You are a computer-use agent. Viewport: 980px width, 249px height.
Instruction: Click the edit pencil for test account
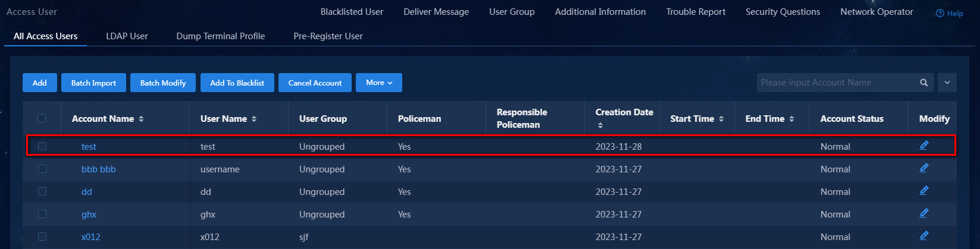tap(923, 145)
